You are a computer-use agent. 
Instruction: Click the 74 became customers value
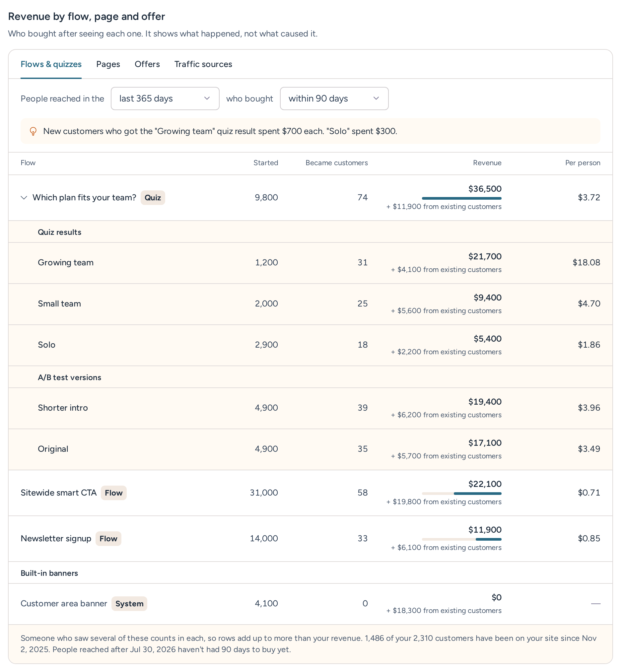pyautogui.click(x=363, y=198)
